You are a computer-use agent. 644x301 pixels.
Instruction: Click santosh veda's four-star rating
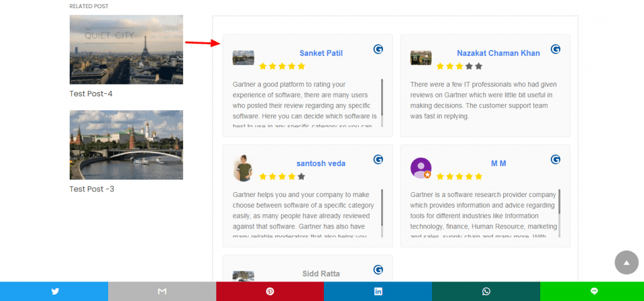tap(282, 176)
